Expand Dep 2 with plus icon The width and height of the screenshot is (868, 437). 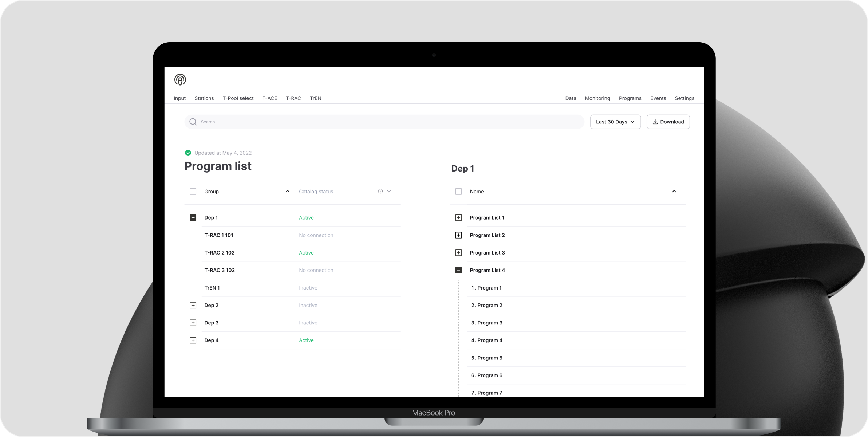[x=193, y=305]
